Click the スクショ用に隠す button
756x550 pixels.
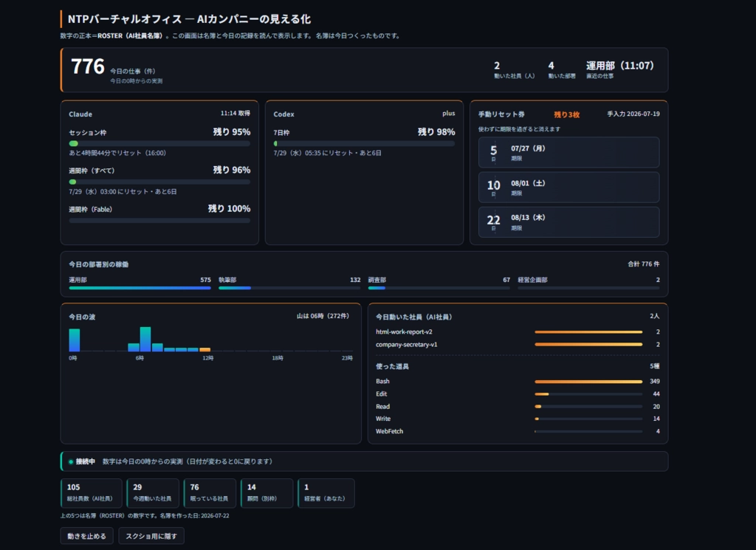[x=151, y=536]
